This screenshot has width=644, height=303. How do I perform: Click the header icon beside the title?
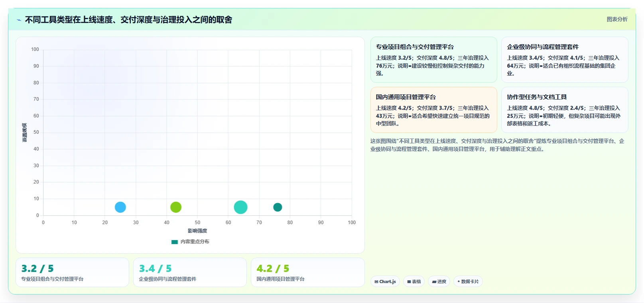click(19, 20)
